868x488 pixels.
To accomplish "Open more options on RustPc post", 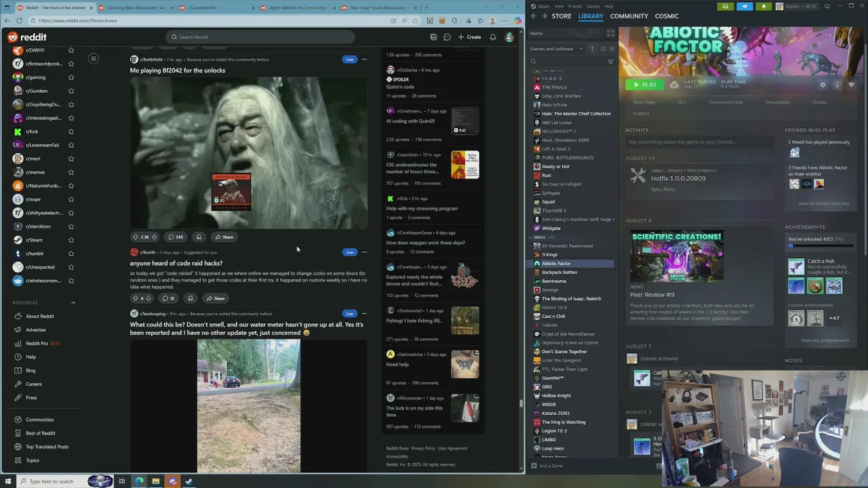I will coord(364,252).
